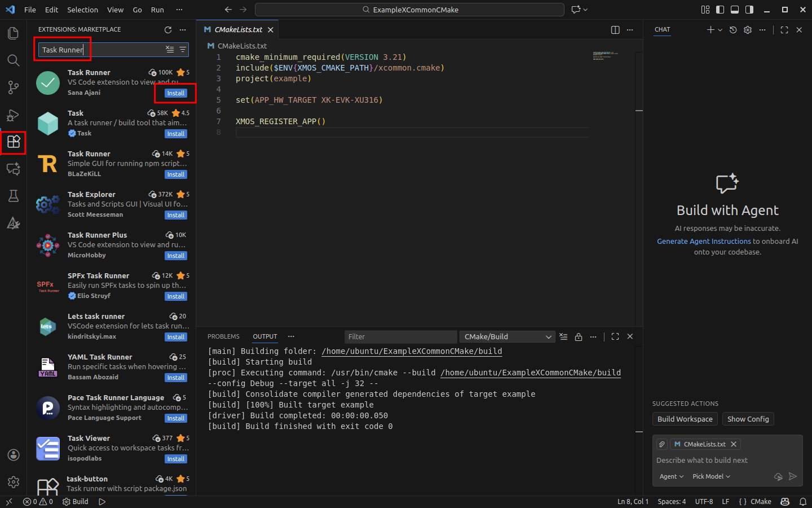Open extension filter funnel icon

tap(183, 50)
